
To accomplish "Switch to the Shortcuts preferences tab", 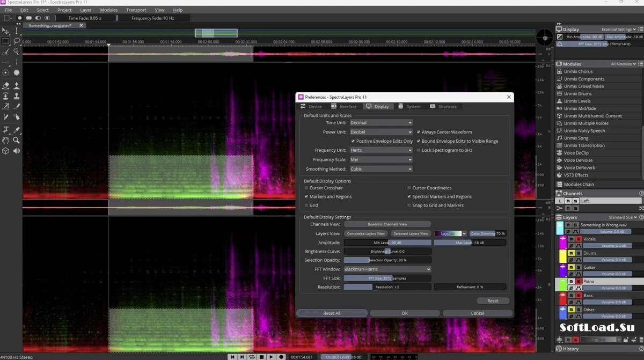I will (x=444, y=106).
